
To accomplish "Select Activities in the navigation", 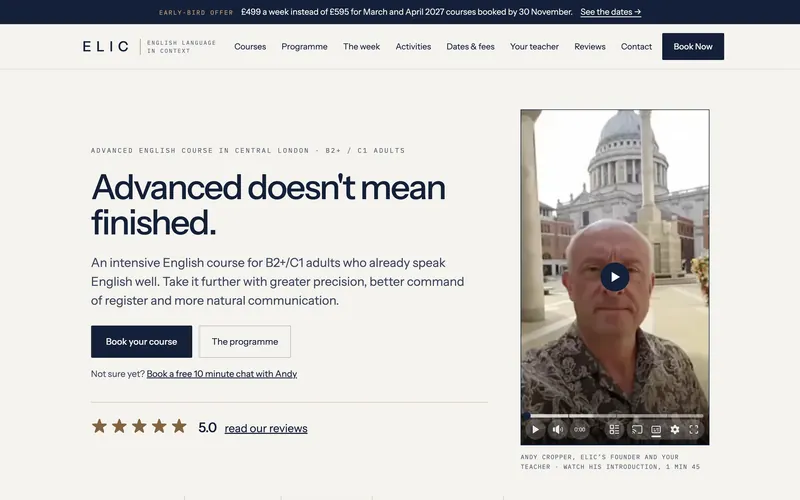I will tap(413, 46).
